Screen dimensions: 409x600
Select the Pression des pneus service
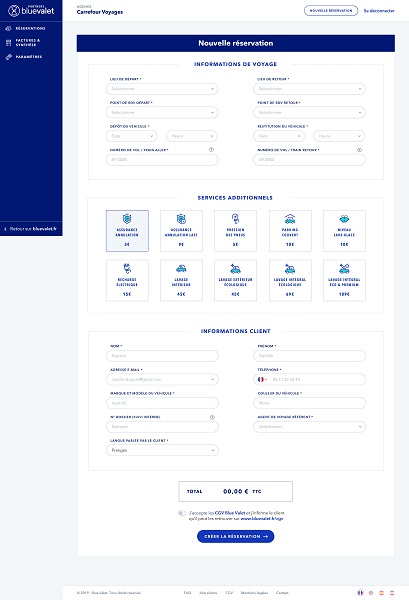point(235,231)
